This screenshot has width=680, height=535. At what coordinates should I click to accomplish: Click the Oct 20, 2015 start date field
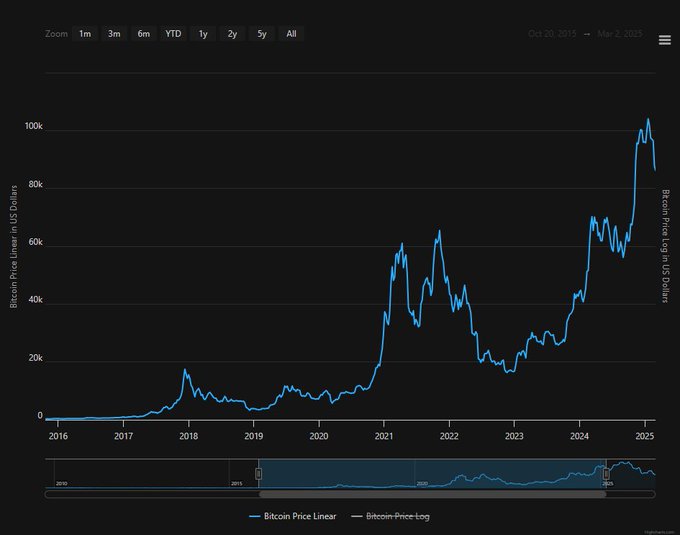coord(552,34)
